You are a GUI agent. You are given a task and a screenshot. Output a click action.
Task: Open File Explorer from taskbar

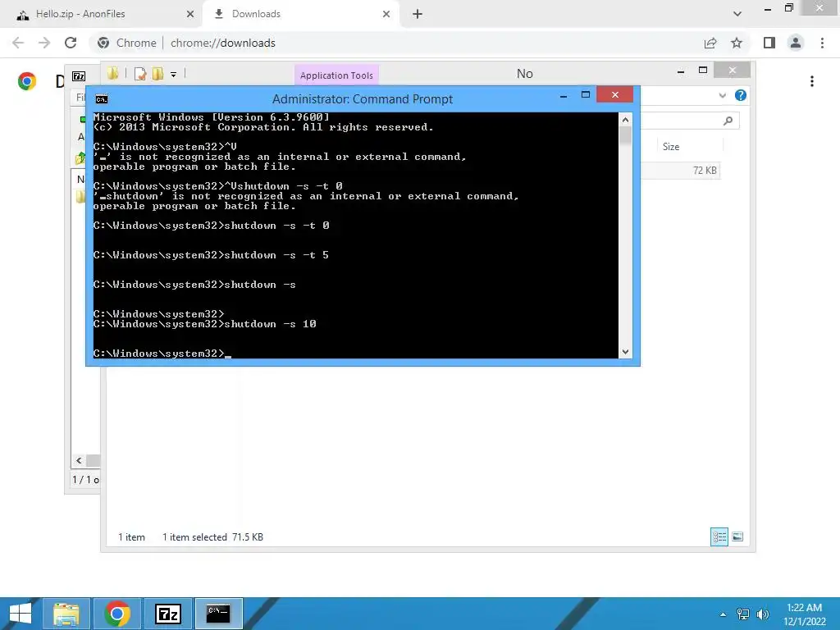pos(66,614)
